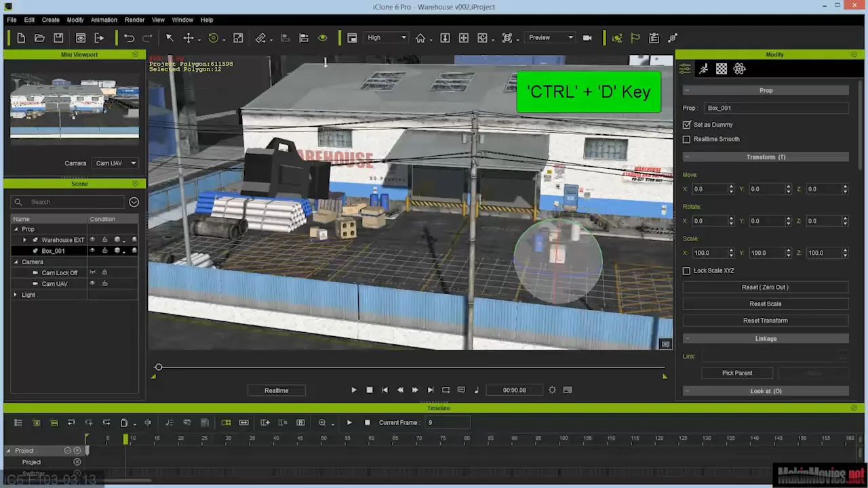Open the Animation tab icon in Modify panel
This screenshot has height=488, width=868.
[x=703, y=68]
